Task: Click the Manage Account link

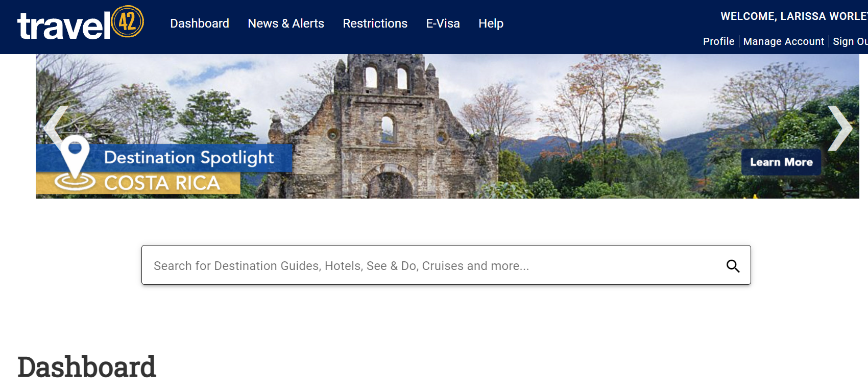Action: pyautogui.click(x=783, y=41)
